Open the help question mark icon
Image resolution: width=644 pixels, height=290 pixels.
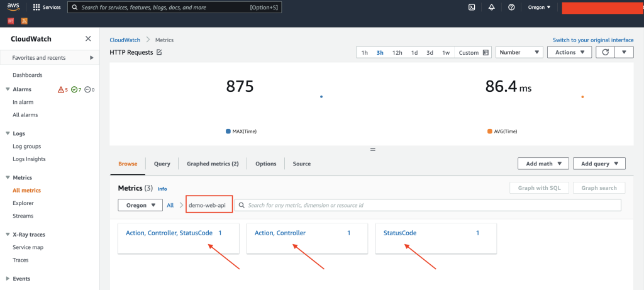click(x=511, y=8)
